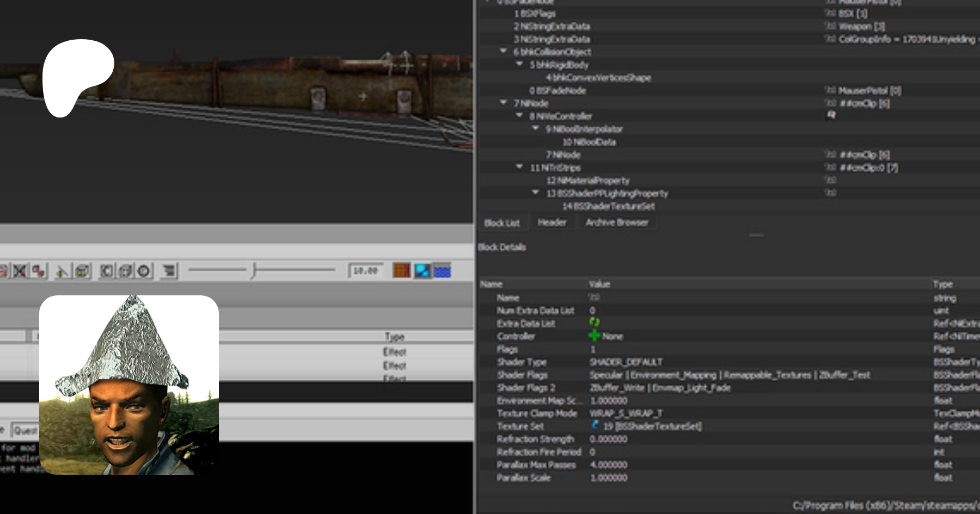The height and width of the screenshot is (514, 980).
Task: Collapse the 6 bhkCollisionObject tree node
Action: point(504,51)
